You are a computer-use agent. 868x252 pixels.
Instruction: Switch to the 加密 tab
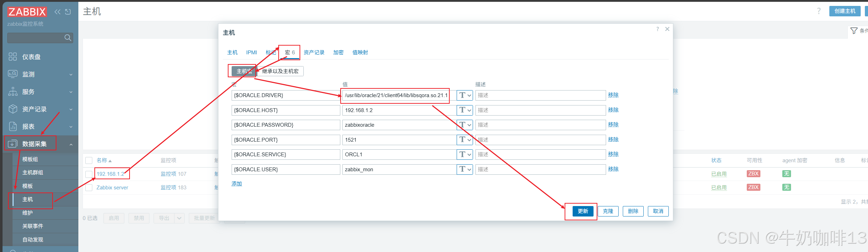pos(338,53)
